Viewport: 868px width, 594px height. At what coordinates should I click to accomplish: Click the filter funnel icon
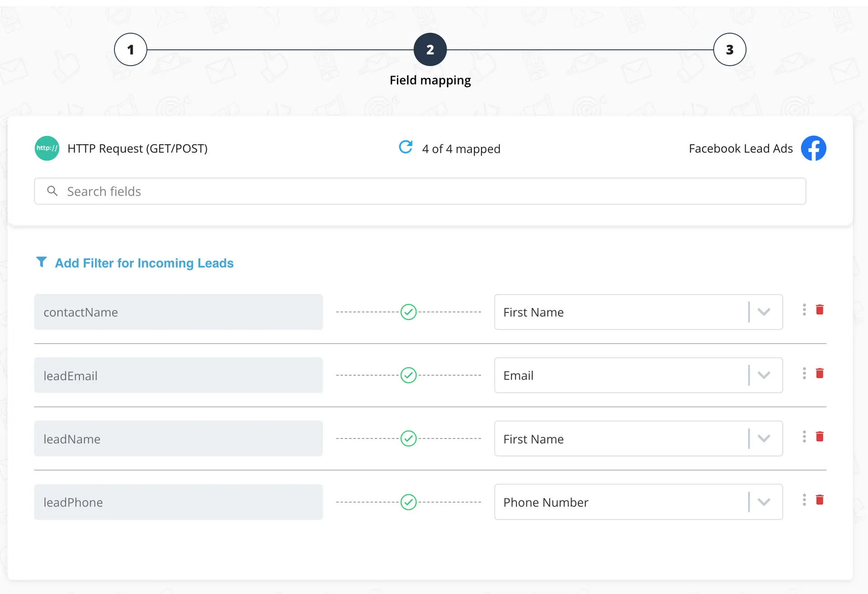pyautogui.click(x=41, y=262)
